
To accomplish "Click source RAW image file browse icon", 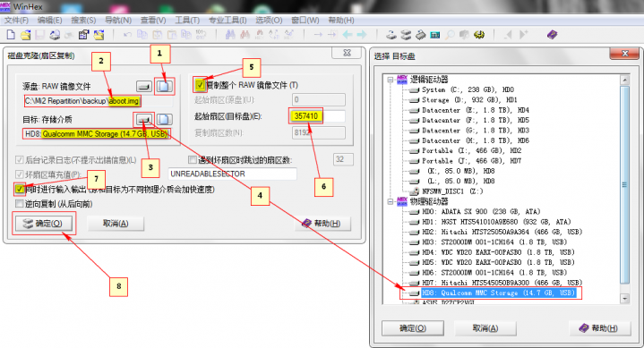I will coord(164,86).
